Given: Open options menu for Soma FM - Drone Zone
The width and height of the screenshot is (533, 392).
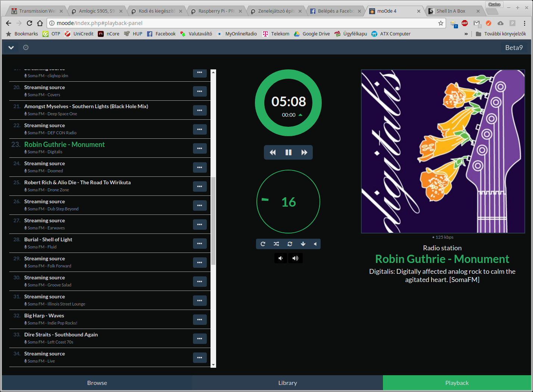Looking at the screenshot, I should (x=200, y=186).
